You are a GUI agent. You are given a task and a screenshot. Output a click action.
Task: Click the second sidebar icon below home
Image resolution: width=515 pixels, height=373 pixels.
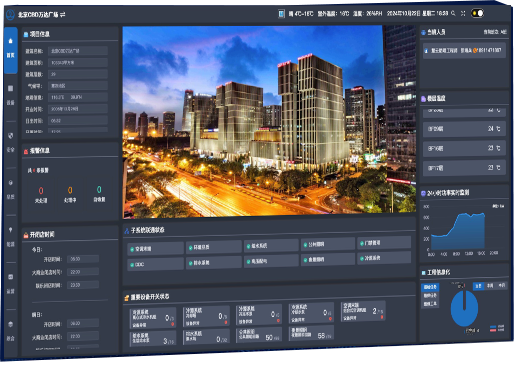[11, 88]
